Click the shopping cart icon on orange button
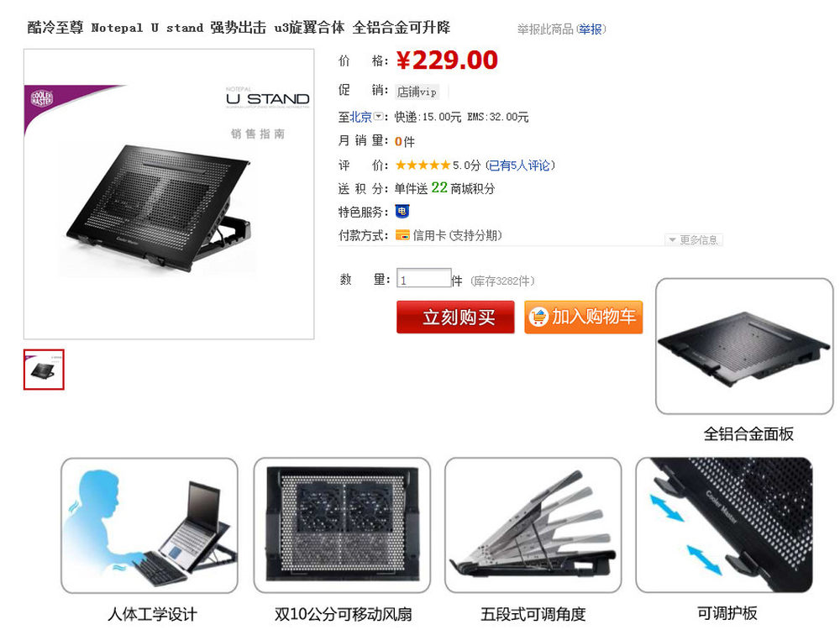 click(538, 318)
